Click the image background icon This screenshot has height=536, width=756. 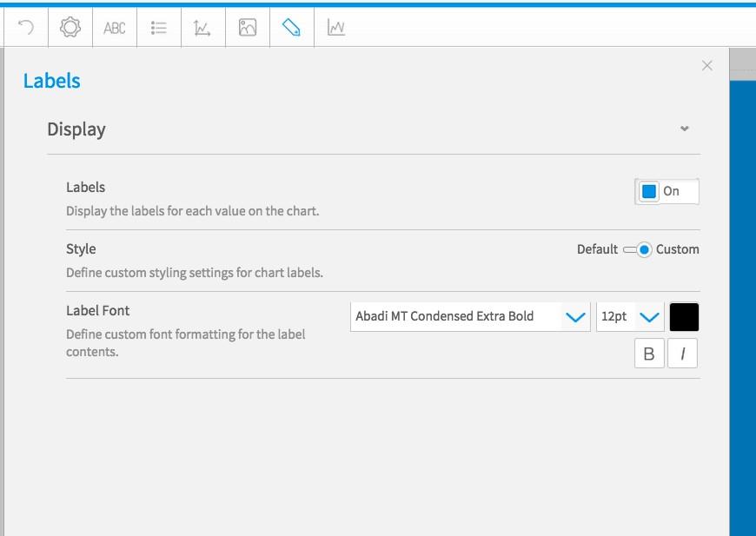pos(248,28)
